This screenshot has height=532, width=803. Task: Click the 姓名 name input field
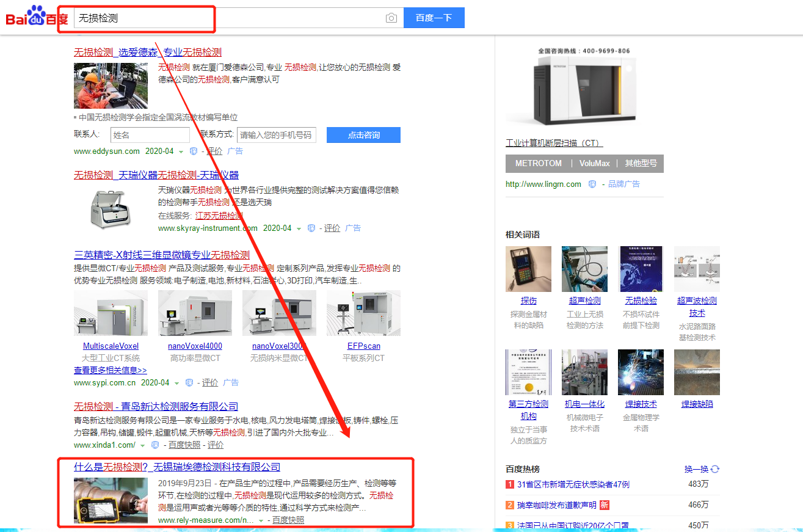150,135
